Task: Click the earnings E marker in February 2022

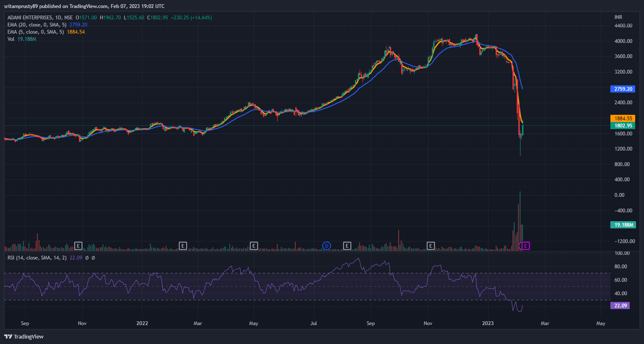Action: pos(183,246)
